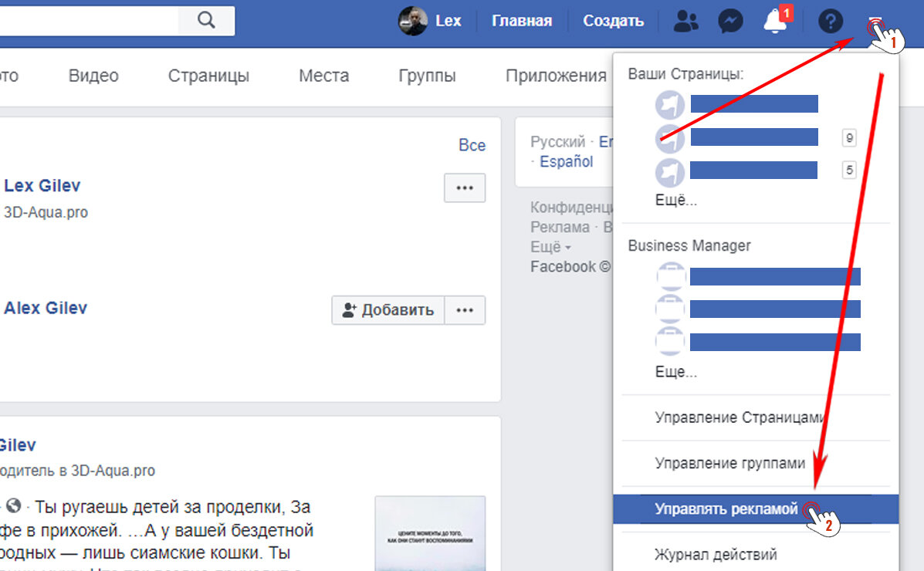The width and height of the screenshot is (924, 571).
Task: Open the Messenger icon in the top bar
Action: tap(729, 21)
